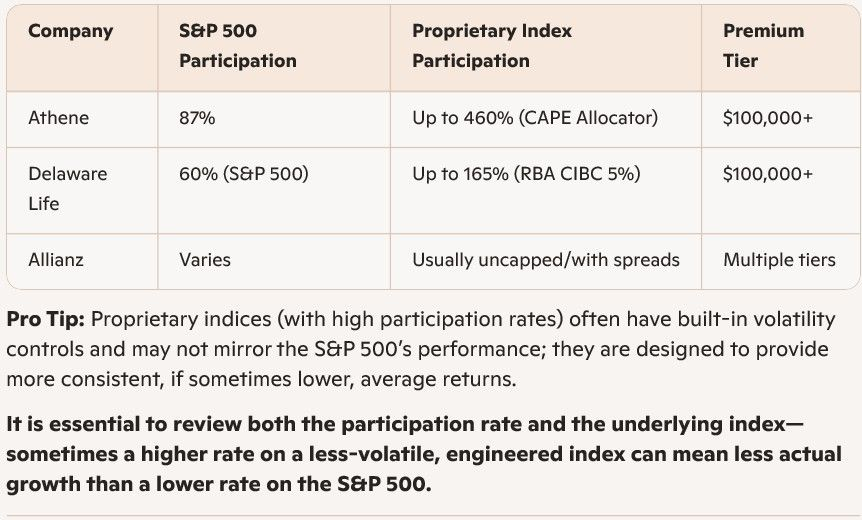Click the 60% (S&P 500) cell
Viewport: 862px width, 520px height.
pos(243,174)
